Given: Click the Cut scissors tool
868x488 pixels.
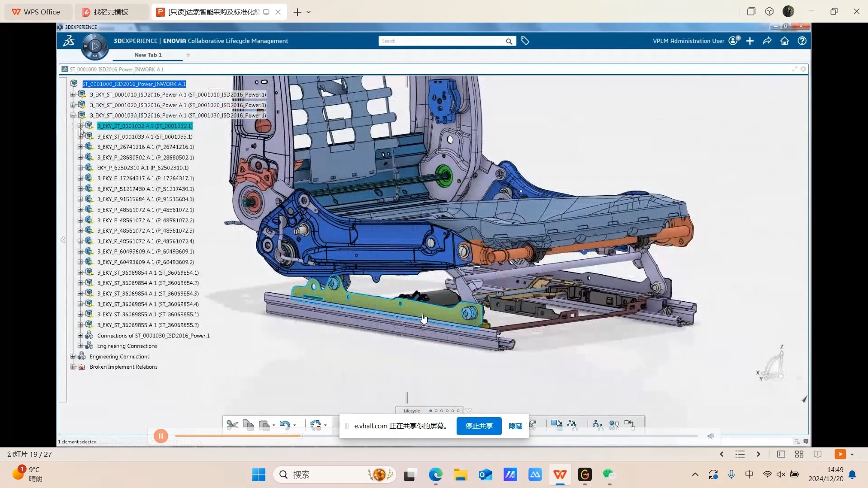Looking at the screenshot, I should (x=232, y=425).
